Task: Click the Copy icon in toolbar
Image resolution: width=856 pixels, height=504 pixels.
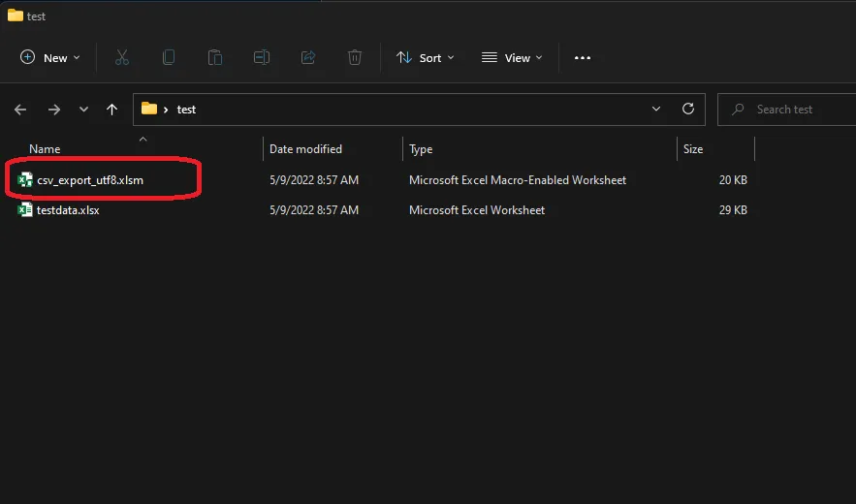Action: [169, 58]
